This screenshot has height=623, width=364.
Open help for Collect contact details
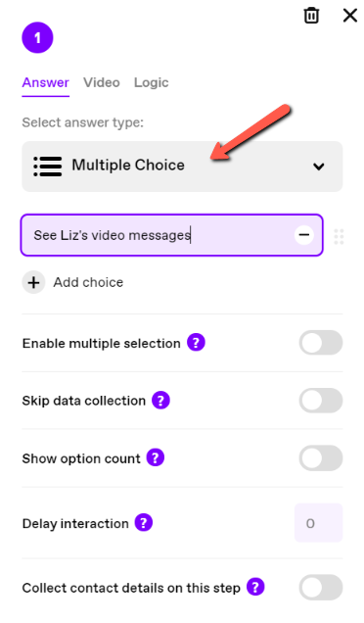[x=255, y=587]
